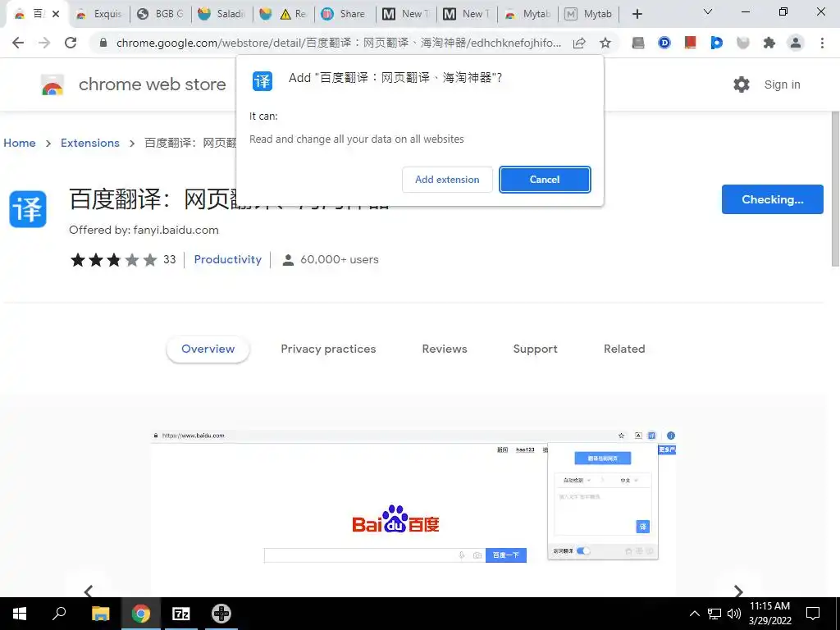Click the lock site info icon
Image resolution: width=840 pixels, height=630 pixels.
[103, 43]
